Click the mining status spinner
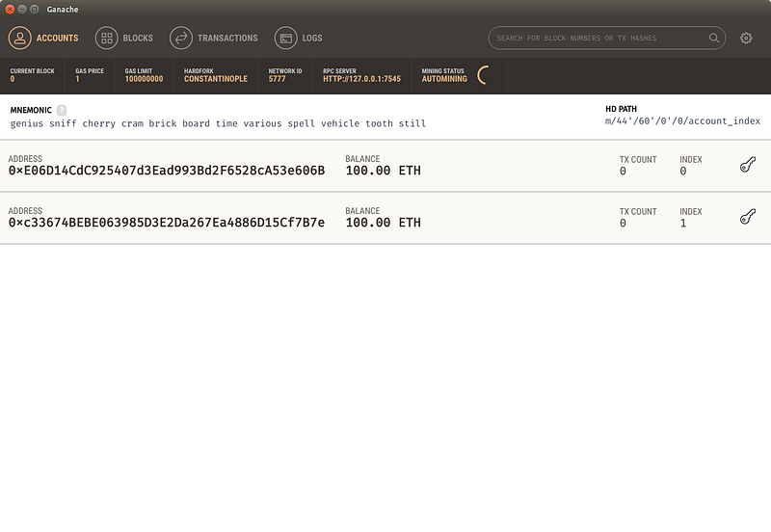The image size is (771, 532). (x=484, y=75)
